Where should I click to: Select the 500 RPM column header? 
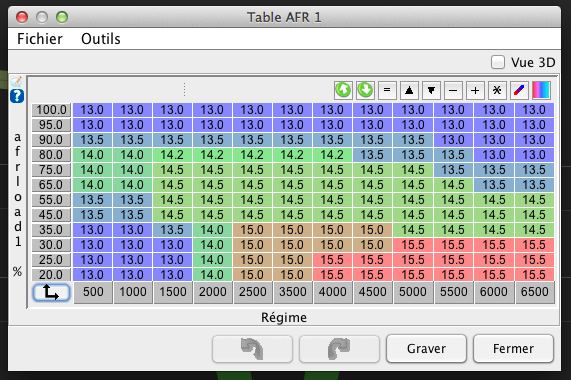tap(93, 292)
